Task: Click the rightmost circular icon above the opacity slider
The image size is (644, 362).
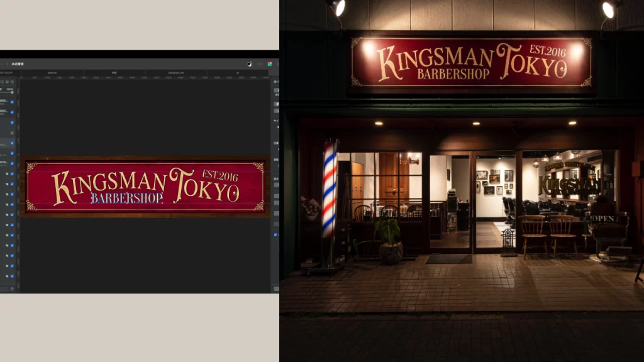Action: (11, 82)
